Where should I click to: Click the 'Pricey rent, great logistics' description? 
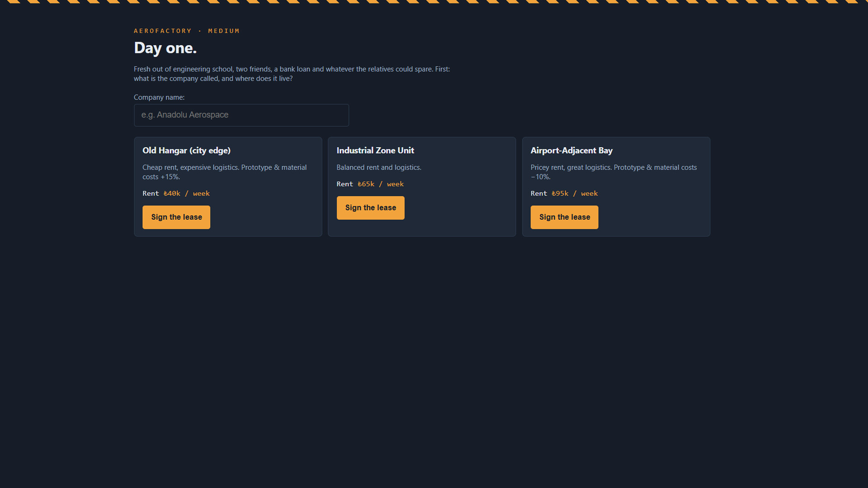pos(613,172)
